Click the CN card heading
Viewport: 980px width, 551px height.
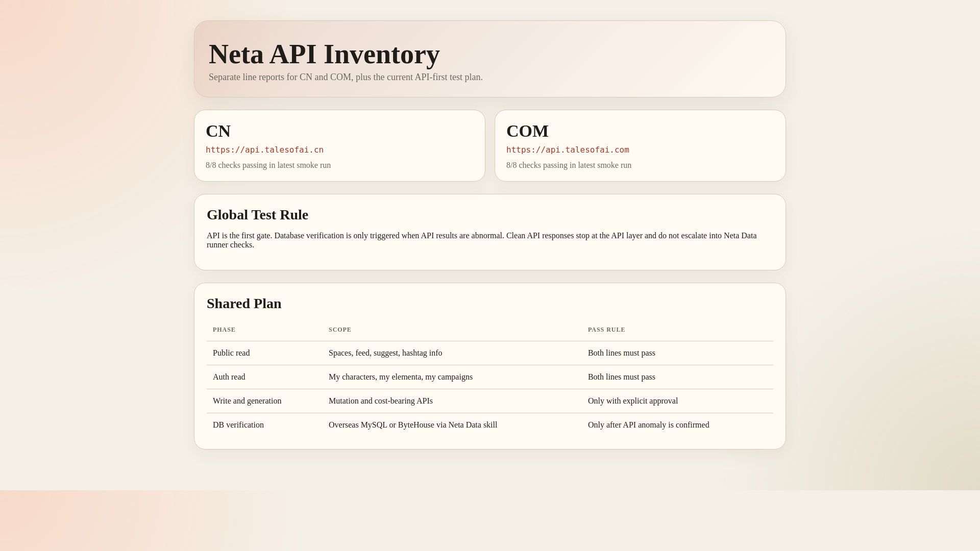tap(218, 131)
